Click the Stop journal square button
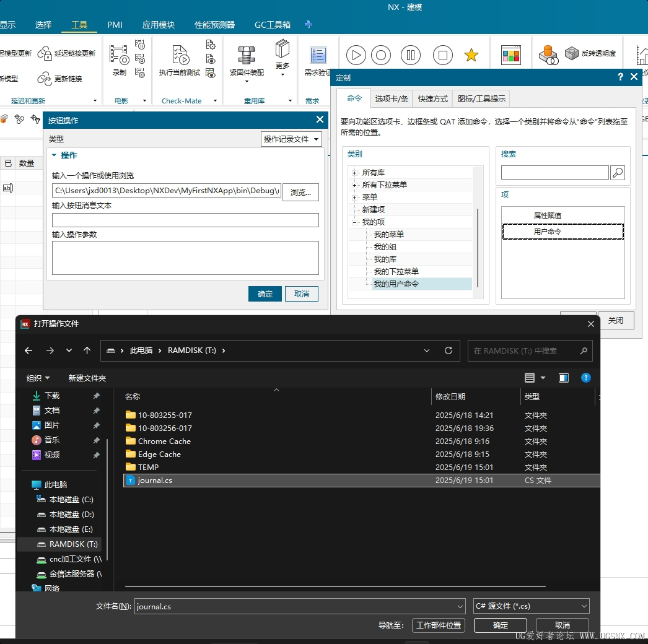Screen dimensions: 648x644 click(442, 55)
